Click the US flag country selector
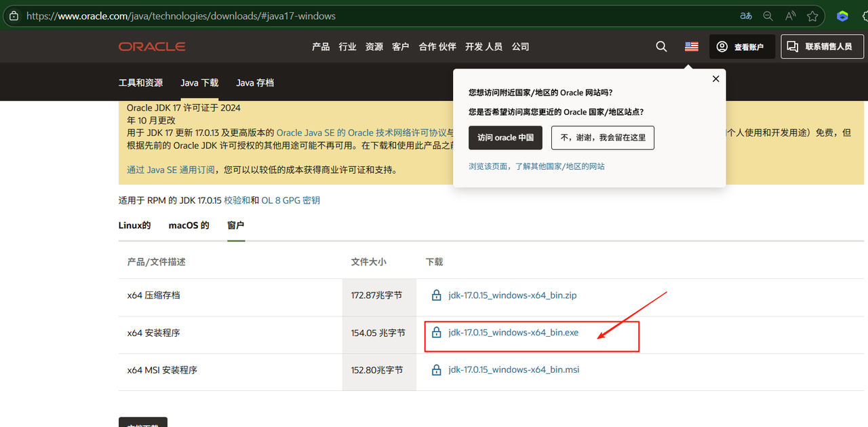 [691, 47]
